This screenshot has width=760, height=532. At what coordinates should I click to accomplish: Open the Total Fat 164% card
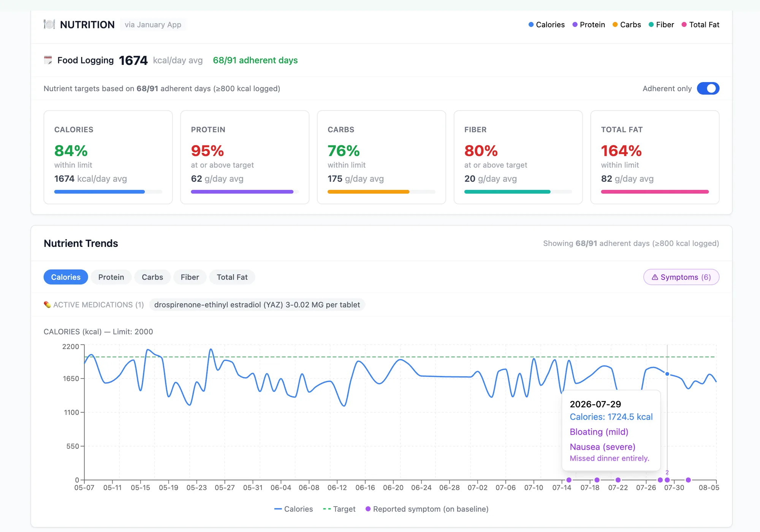(655, 157)
